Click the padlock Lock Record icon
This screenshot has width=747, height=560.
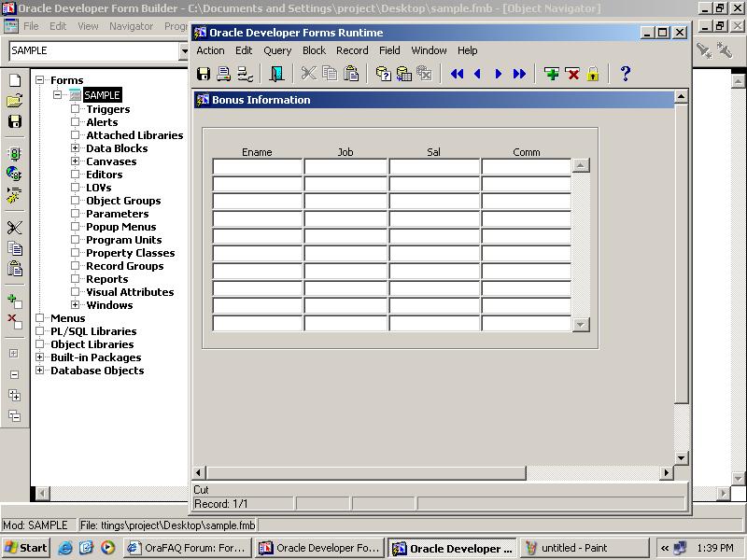tap(593, 74)
